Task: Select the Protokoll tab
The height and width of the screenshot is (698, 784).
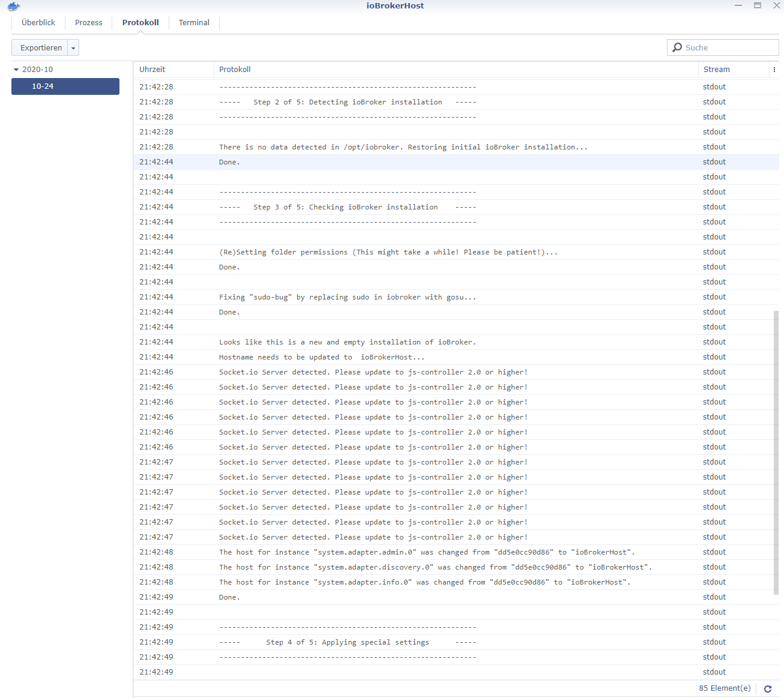Action: tap(140, 23)
